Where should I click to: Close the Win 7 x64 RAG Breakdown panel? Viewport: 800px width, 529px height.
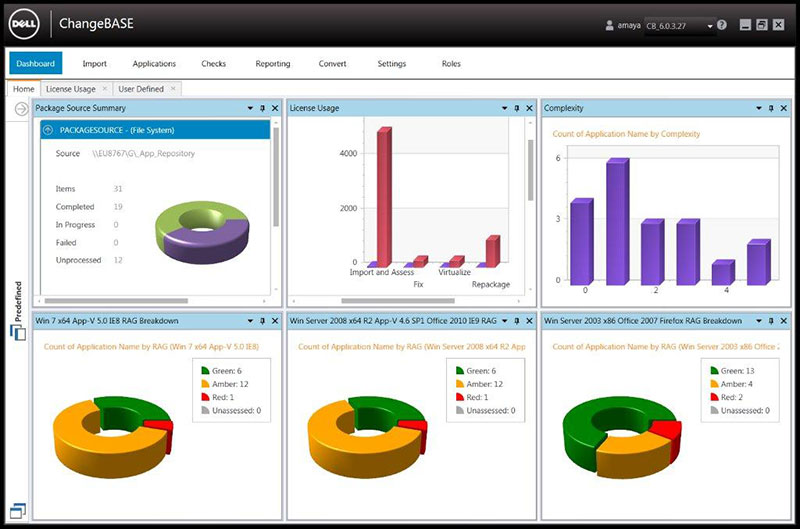(275, 321)
